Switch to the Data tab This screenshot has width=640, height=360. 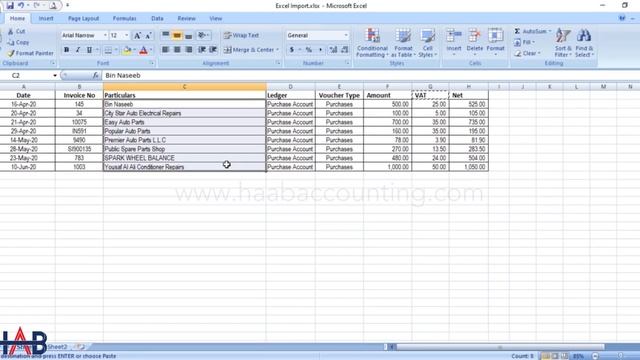point(157,18)
